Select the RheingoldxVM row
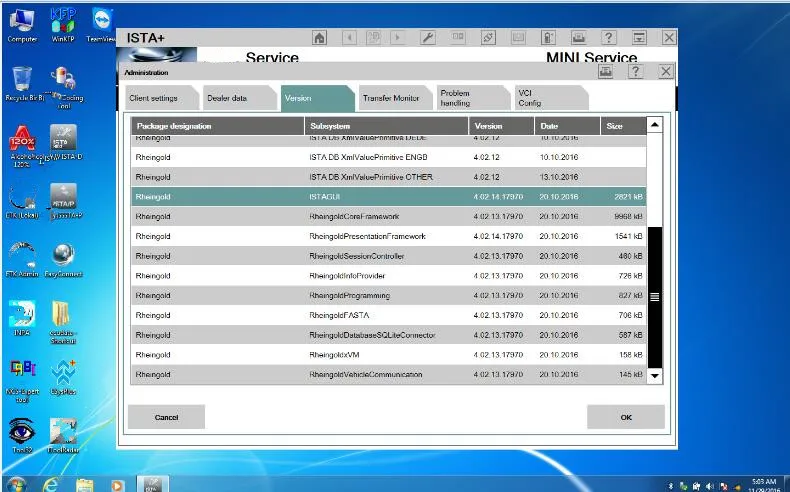 coord(388,355)
